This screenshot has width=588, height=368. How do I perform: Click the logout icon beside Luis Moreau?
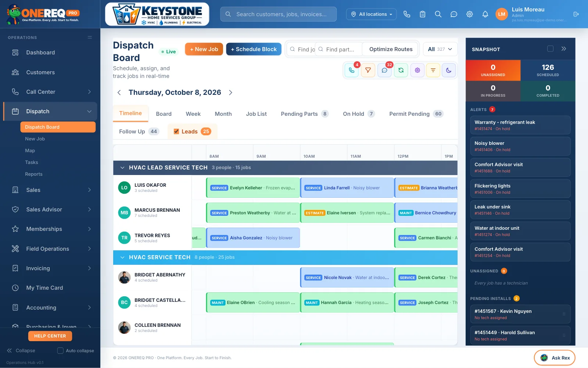pos(576,14)
